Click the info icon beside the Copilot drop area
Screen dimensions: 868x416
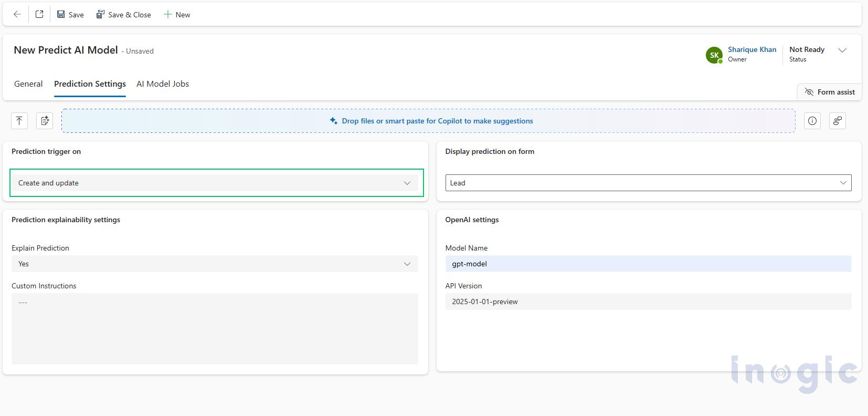(x=812, y=121)
